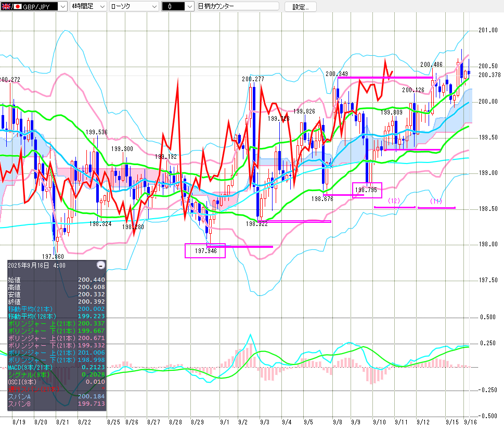Click the 8/25 date axis label
Viewport: 504px width, 427px height.
[x=113, y=422]
